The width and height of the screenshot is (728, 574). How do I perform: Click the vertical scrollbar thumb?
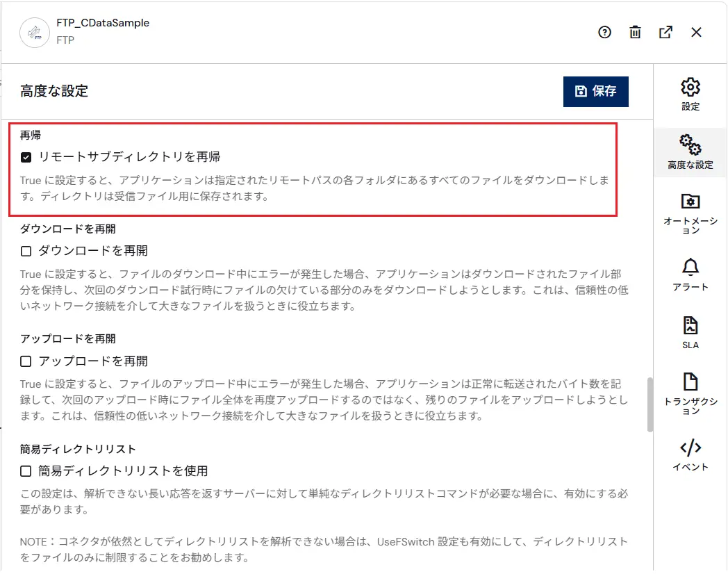tap(650, 405)
